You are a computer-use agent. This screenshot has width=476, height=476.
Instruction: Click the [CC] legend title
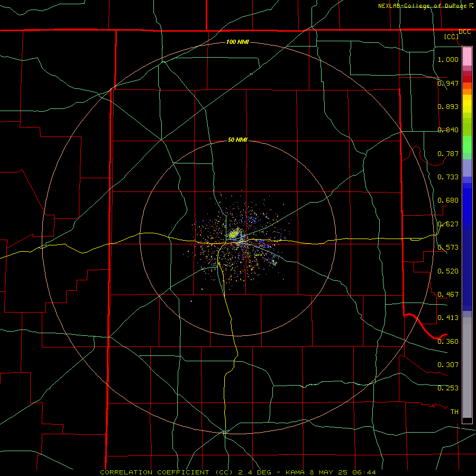(x=452, y=36)
